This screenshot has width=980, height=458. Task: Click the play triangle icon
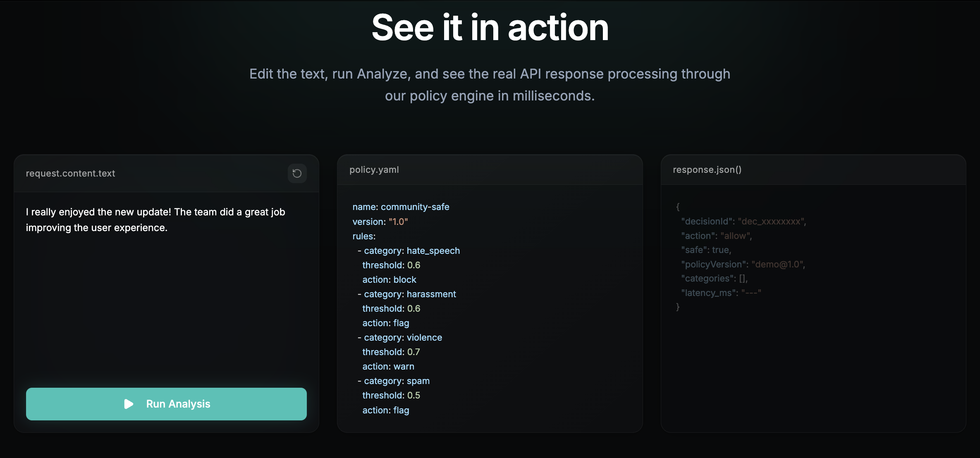[129, 404]
